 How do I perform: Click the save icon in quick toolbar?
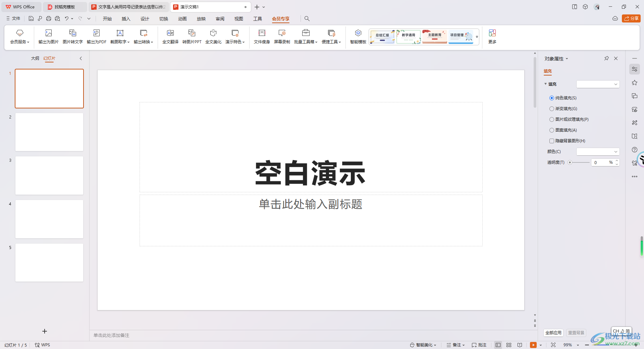point(31,18)
